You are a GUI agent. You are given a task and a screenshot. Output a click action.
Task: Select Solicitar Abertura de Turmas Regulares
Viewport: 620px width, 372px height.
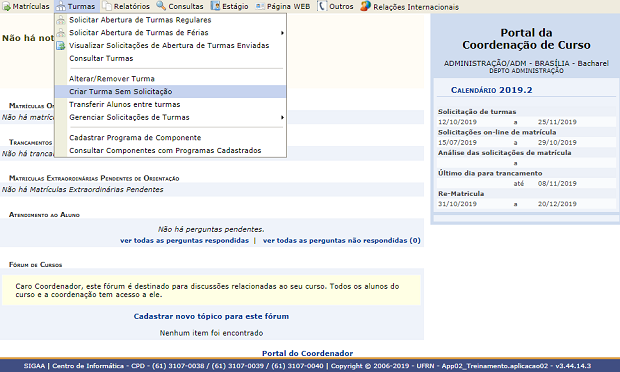coord(140,20)
